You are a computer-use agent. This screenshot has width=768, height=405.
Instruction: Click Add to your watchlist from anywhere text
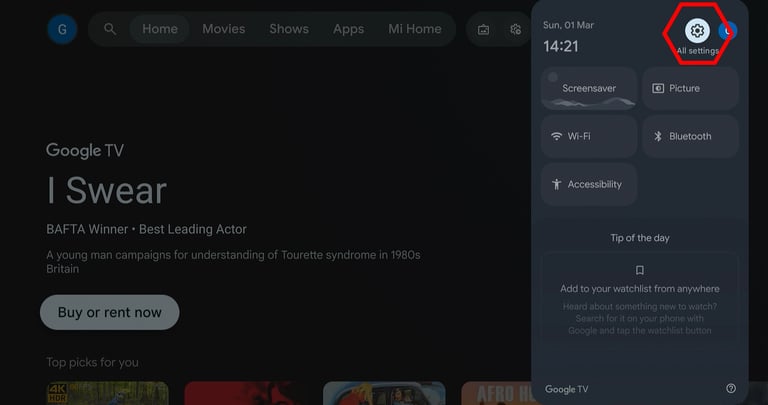point(640,289)
